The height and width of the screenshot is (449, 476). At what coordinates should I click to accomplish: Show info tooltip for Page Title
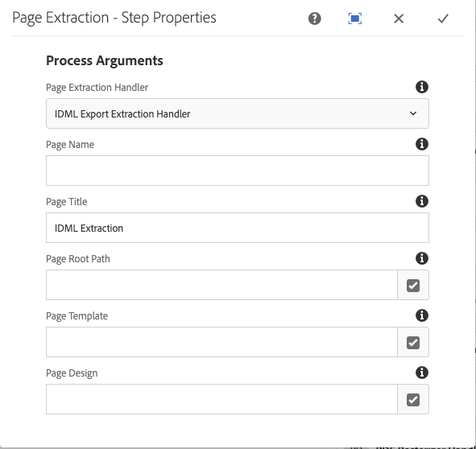(422, 201)
